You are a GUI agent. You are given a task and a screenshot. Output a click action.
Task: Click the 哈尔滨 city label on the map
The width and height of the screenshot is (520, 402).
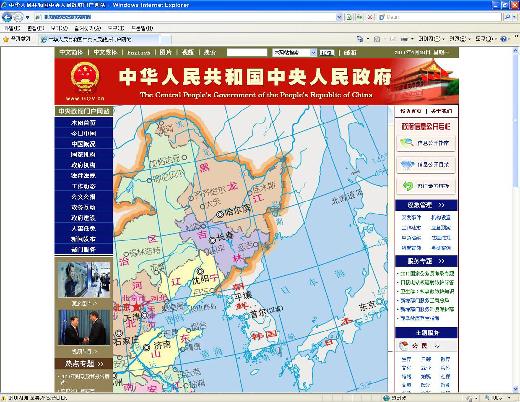point(237,211)
